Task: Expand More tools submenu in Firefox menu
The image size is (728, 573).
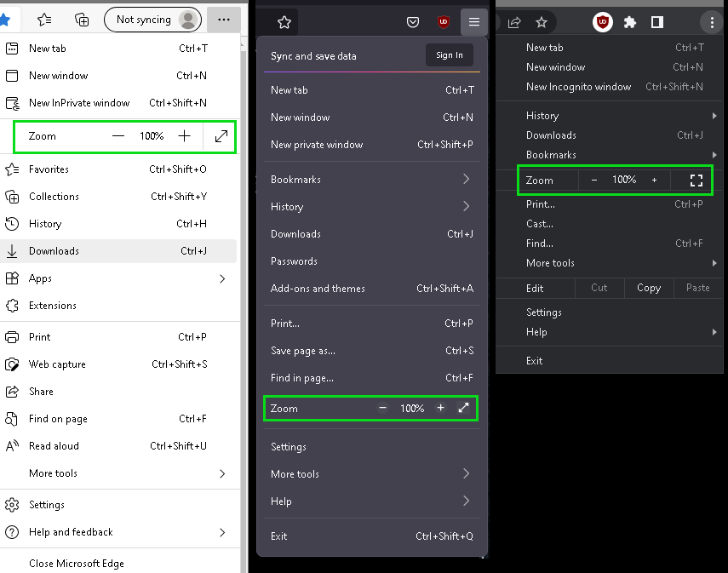Action: (x=371, y=473)
